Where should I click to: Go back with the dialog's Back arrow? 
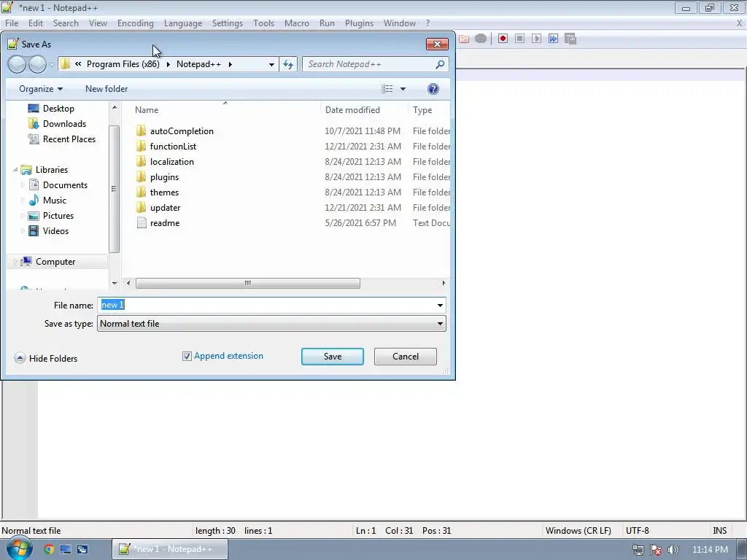[x=18, y=64]
